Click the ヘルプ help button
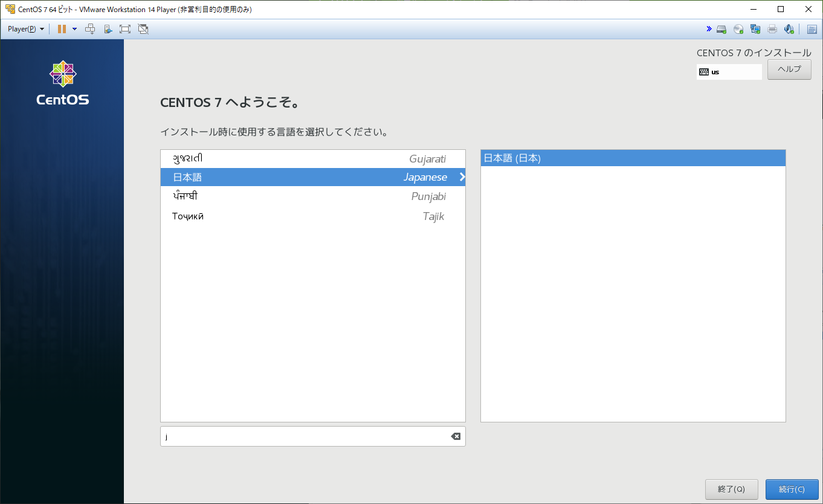 pyautogui.click(x=789, y=69)
